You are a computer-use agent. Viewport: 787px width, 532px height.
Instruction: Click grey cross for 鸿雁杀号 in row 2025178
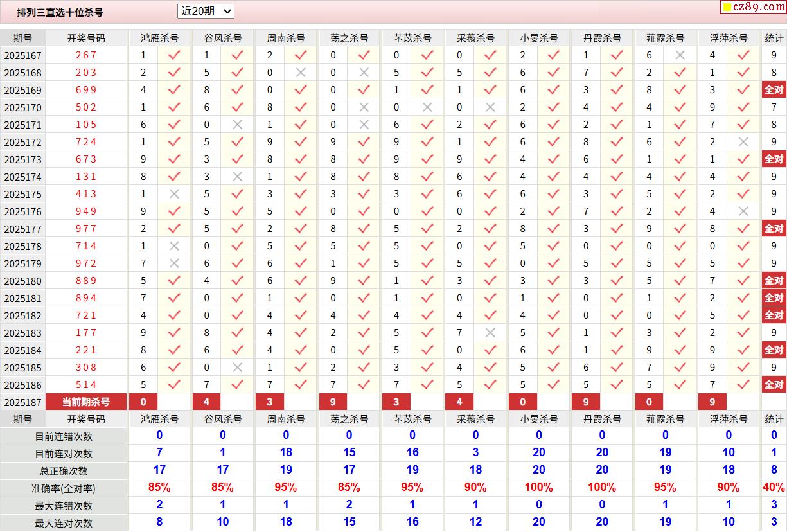174,246
